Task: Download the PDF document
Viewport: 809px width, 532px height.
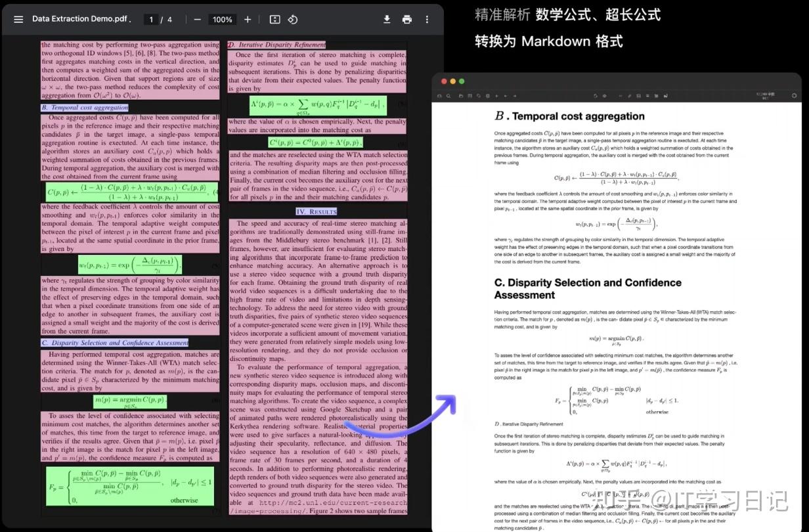Action: tap(387, 19)
